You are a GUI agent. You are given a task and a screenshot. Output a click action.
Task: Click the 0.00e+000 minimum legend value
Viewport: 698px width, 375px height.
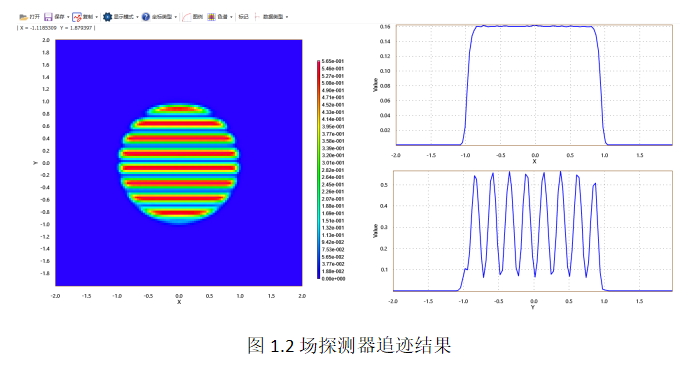pyautogui.click(x=333, y=279)
